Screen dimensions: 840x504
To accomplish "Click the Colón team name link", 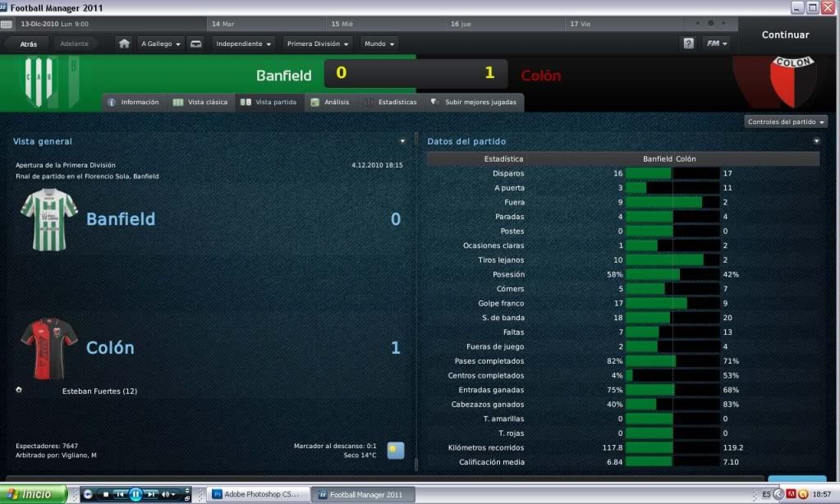I will (110, 347).
